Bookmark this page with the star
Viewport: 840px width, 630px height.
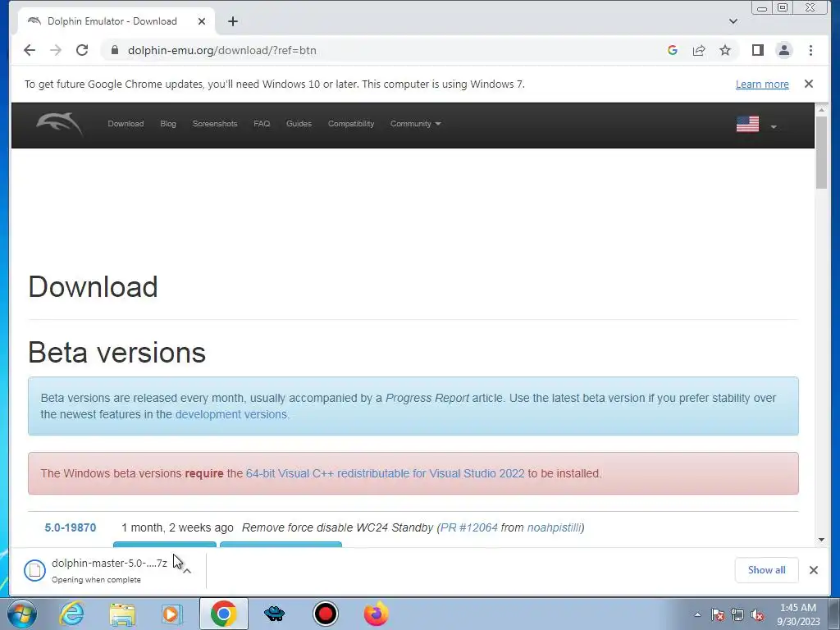tap(725, 50)
